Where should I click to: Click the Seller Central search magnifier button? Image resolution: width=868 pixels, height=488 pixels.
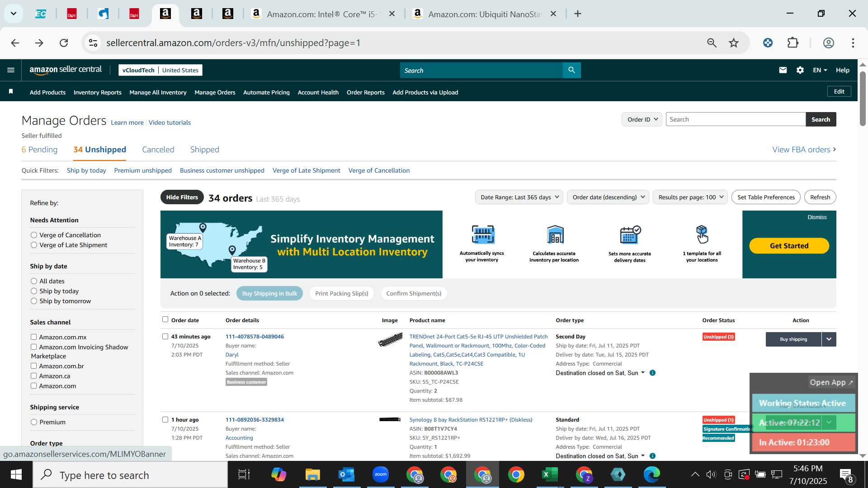point(571,70)
